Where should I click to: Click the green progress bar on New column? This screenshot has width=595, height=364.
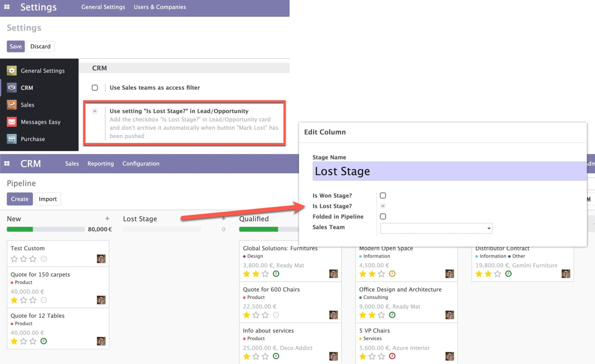19,229
